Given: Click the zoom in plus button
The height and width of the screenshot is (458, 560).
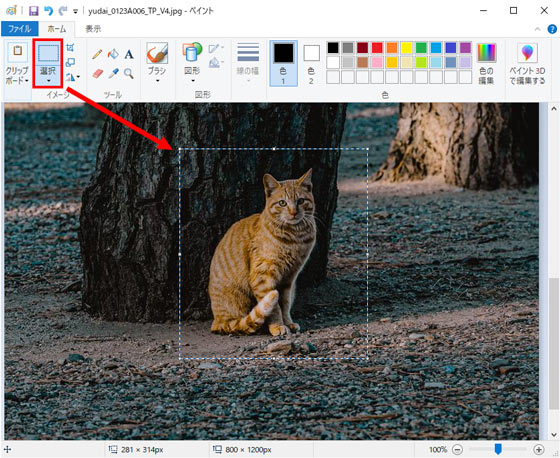Looking at the screenshot, I should (x=539, y=449).
